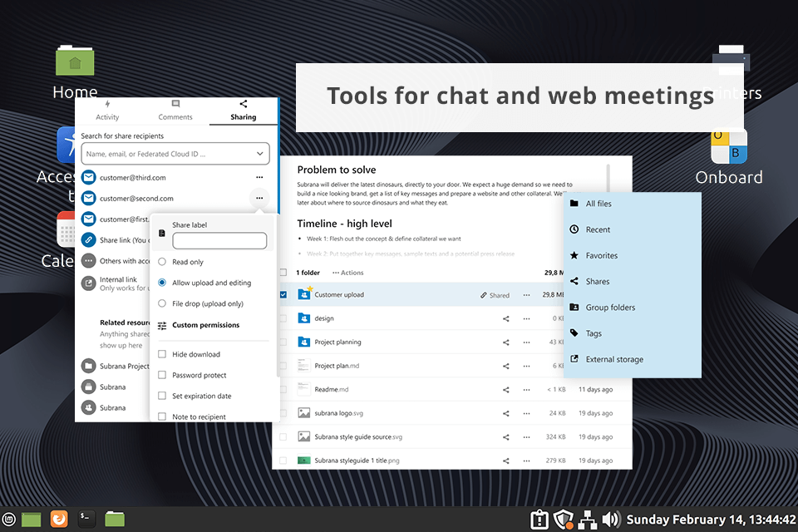Share Subrana style guide source.svg
This screenshot has height=532, width=798.
(506, 436)
